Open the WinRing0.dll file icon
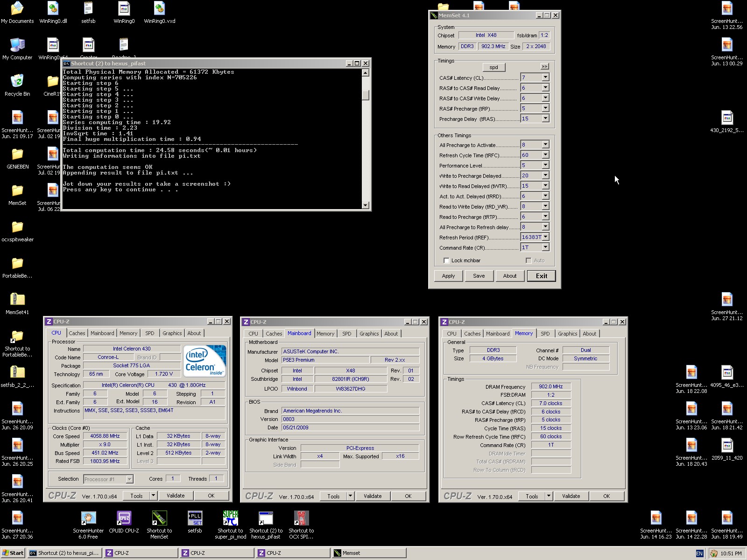 (x=53, y=13)
